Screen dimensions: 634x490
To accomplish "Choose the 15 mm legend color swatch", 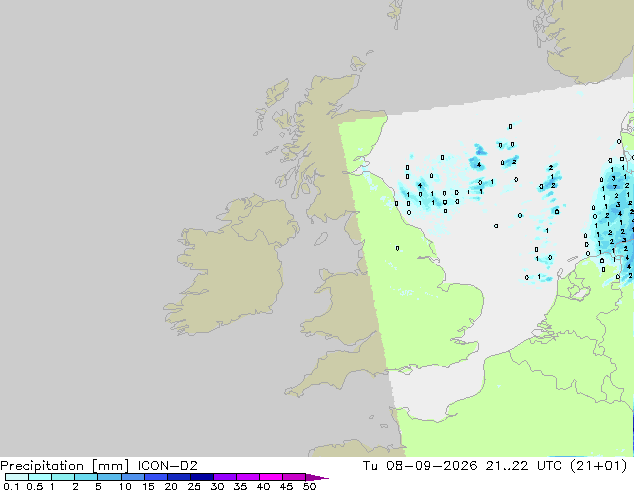I will (156, 477).
